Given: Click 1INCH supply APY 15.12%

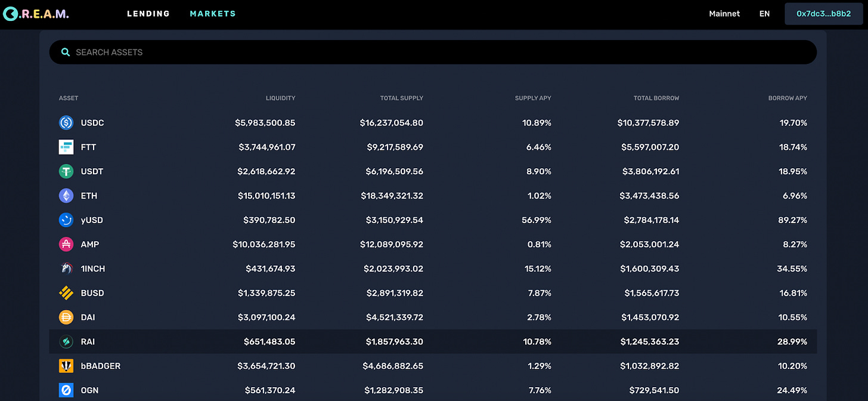Looking at the screenshot, I should (x=538, y=269).
